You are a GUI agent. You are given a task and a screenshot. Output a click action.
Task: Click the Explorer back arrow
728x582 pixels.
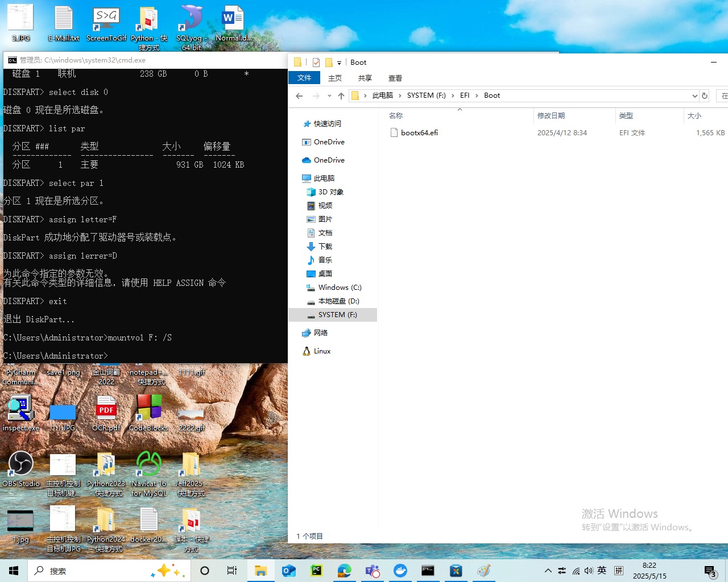coord(299,95)
